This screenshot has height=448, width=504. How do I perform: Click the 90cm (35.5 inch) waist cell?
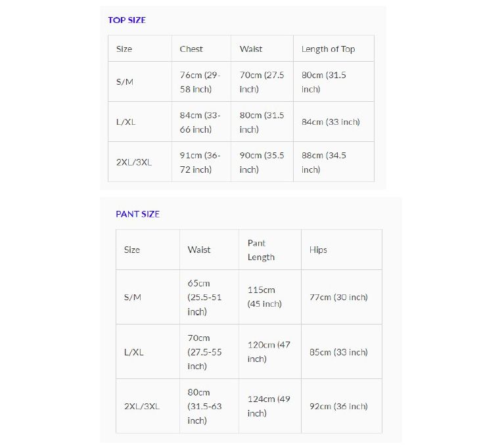[x=262, y=162]
